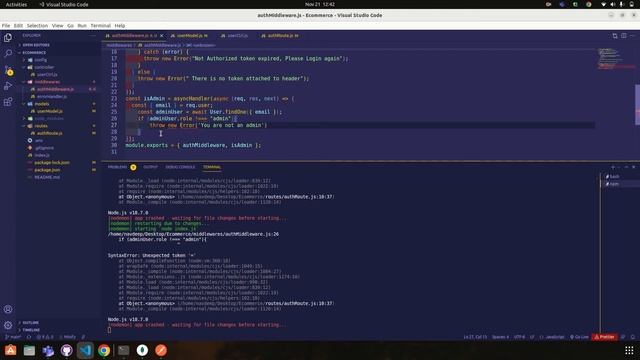The image size is (640, 360).
Task: Open authRoute.js in the file tree
Action: [49, 133]
